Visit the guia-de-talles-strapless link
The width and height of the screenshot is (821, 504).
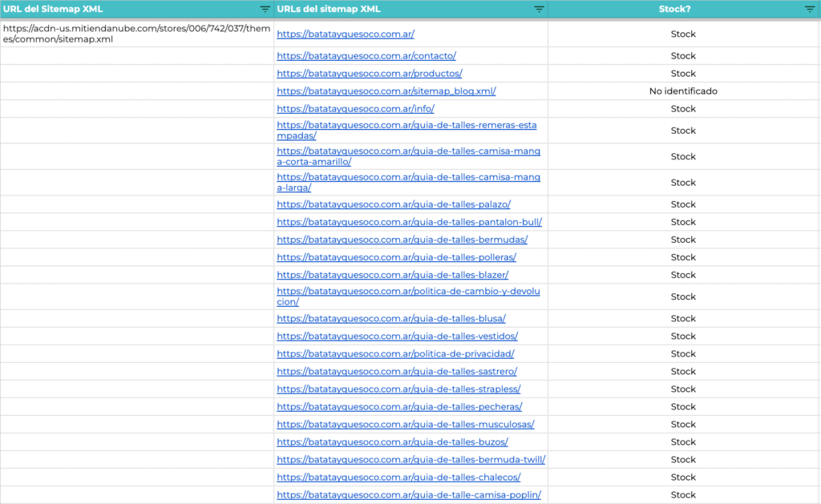[x=399, y=389]
